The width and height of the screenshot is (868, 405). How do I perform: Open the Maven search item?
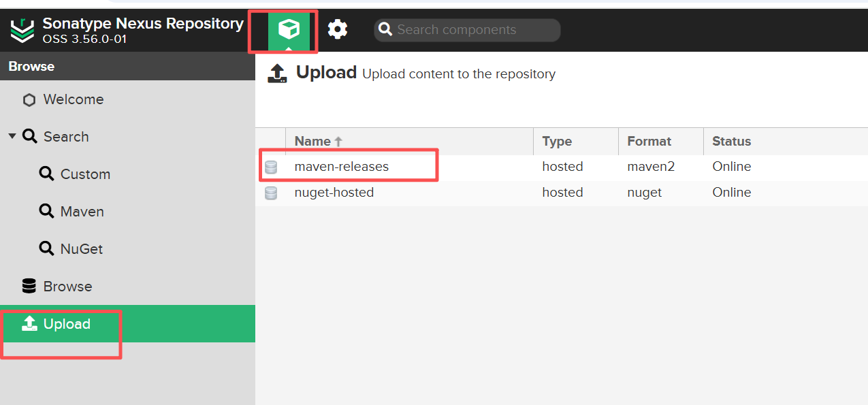127,212
